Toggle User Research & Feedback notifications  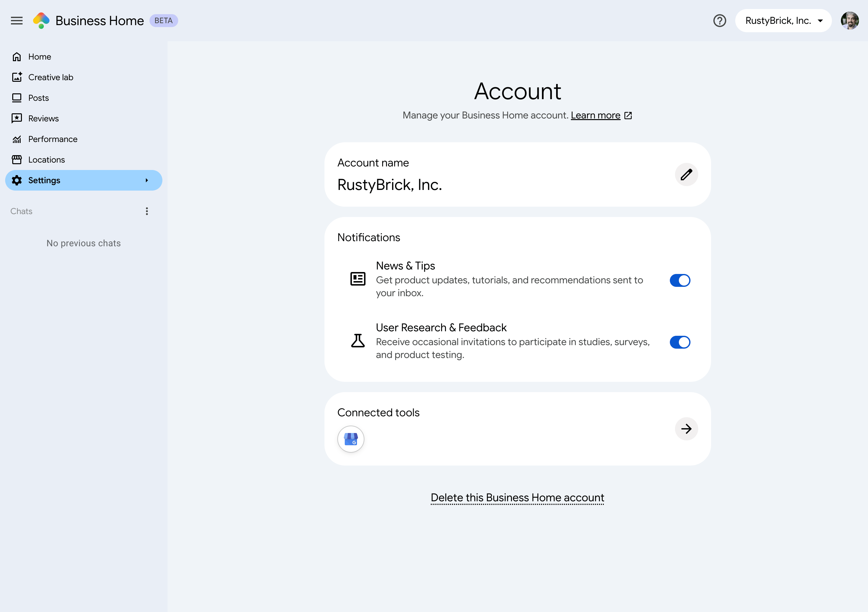coord(680,342)
